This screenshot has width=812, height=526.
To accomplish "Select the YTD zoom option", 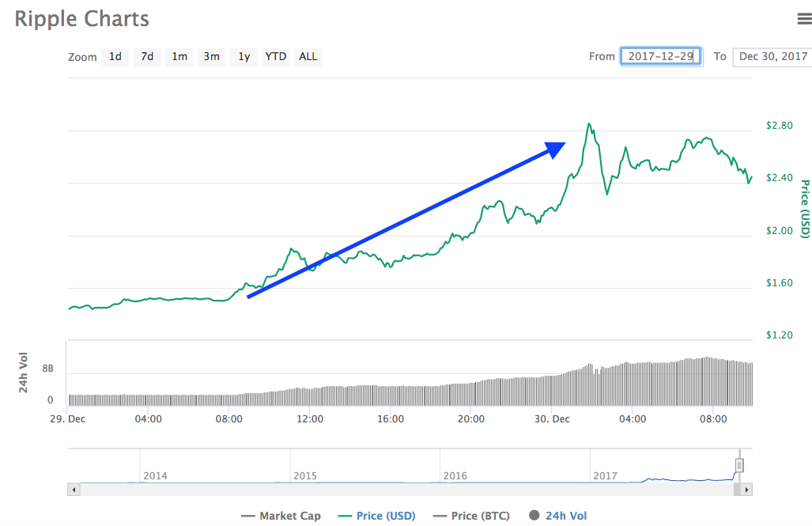I will 275,56.
